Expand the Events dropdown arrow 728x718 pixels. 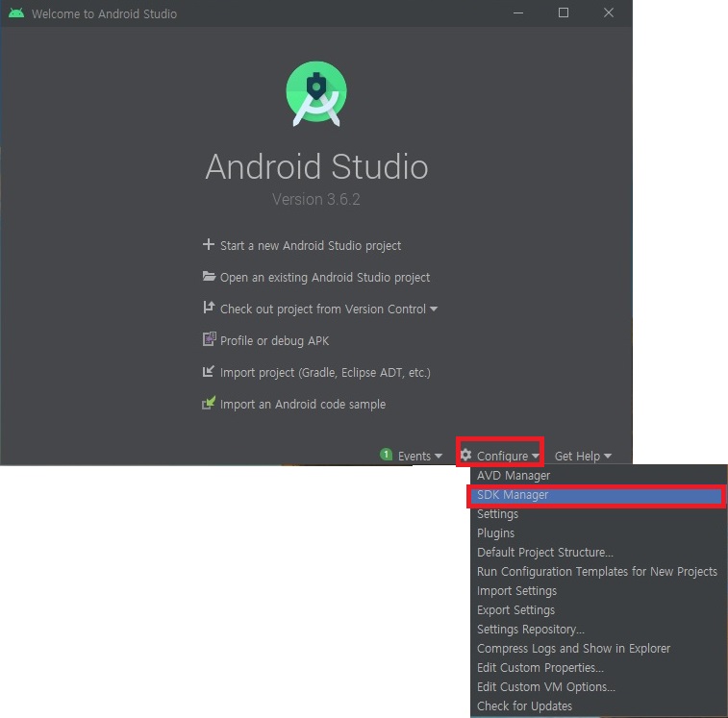tap(439, 457)
